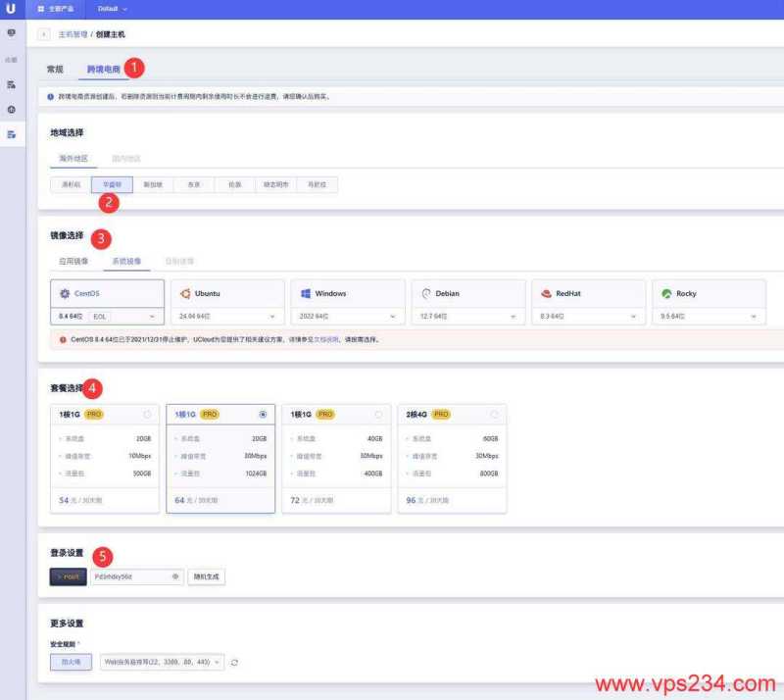
Task: Select the CentOS system image card
Action: click(105, 293)
